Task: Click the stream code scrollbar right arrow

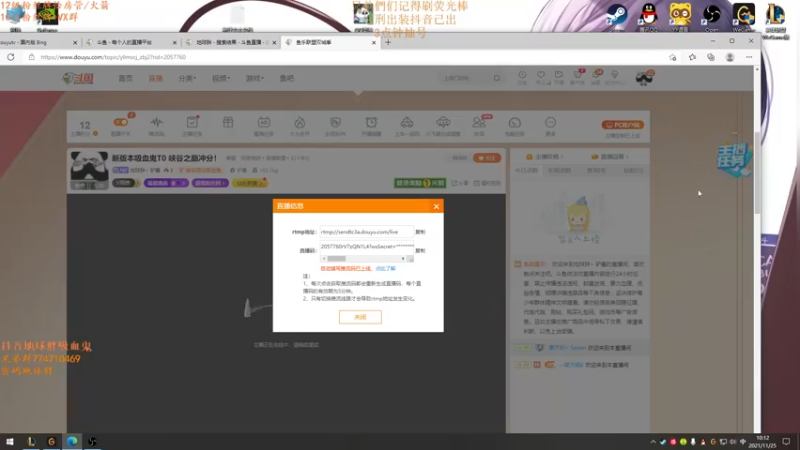Action: click(x=403, y=259)
